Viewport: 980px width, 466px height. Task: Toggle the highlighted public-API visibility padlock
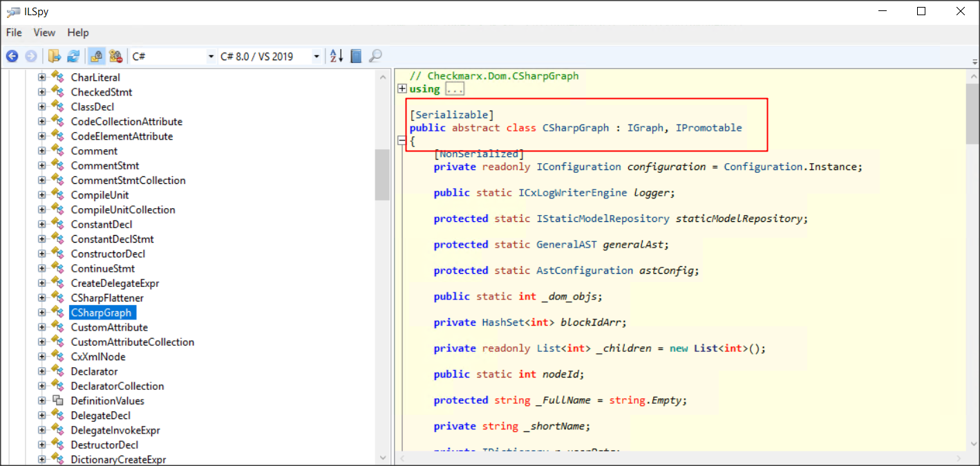coord(97,56)
